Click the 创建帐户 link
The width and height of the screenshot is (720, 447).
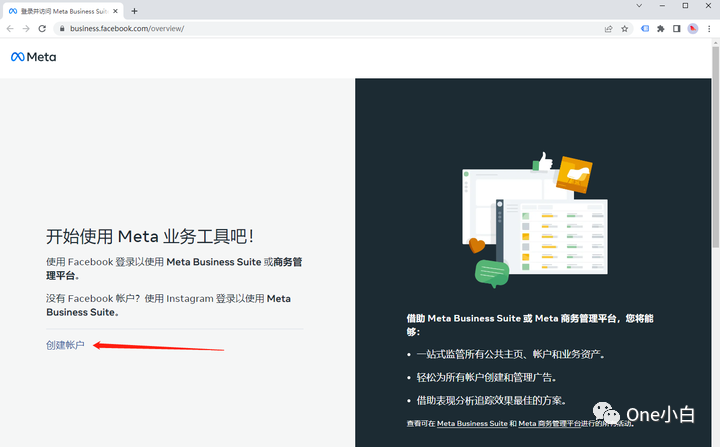click(65, 345)
